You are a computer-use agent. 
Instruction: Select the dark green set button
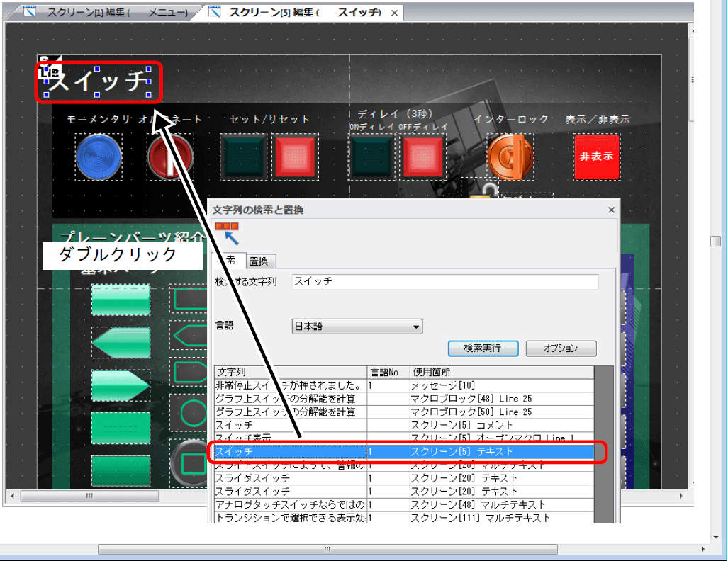(243, 157)
